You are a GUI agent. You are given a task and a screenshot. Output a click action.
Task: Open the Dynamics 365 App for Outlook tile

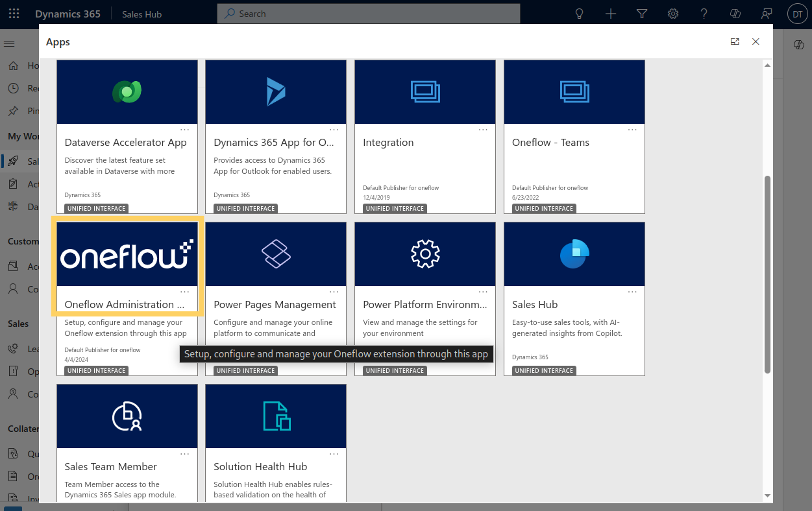point(276,92)
